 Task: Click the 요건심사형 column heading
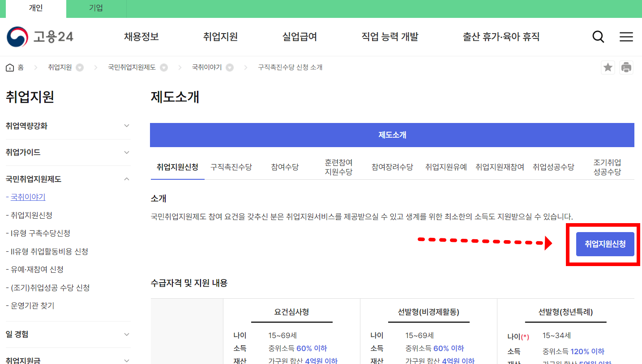coord(291,312)
